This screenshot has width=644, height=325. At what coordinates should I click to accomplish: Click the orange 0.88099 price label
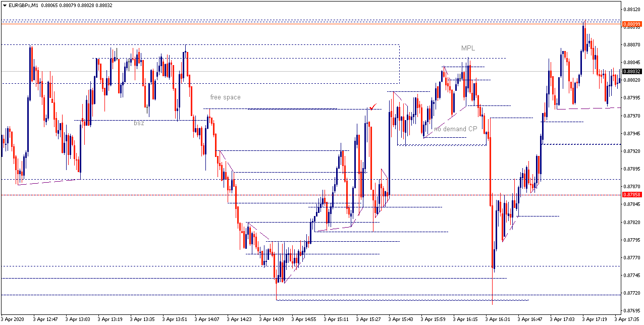632,24
